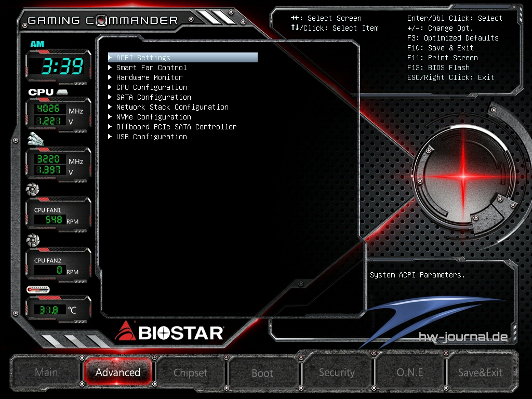Viewport: 532px width, 399px height.
Task: Click the memory modules icon
Action: click(x=35, y=139)
